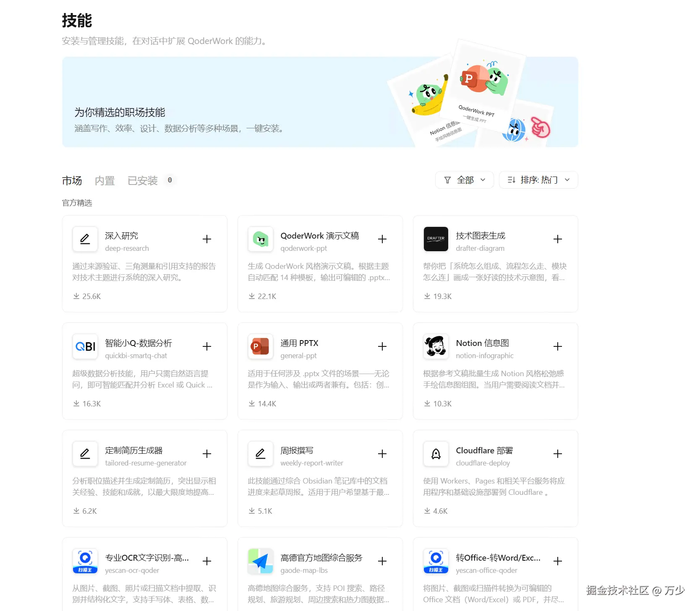Click the cloudflare-deploy identifier text
Screen dimensions: 700x611
[483, 463]
